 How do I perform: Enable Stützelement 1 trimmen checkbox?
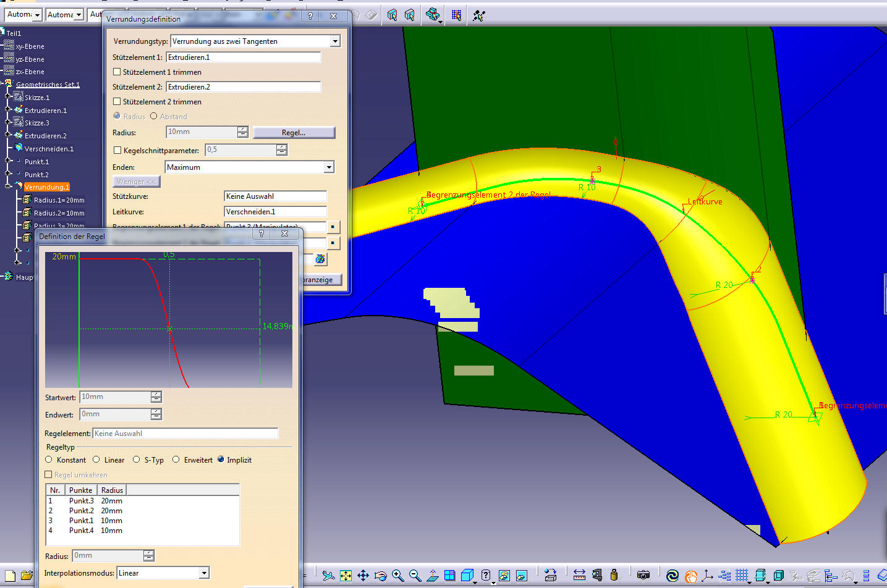pyautogui.click(x=117, y=72)
